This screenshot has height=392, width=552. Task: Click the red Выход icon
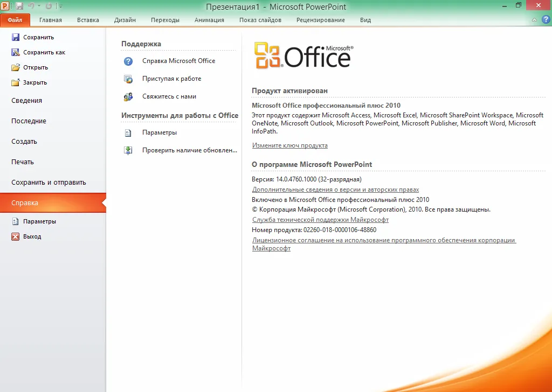(x=15, y=236)
